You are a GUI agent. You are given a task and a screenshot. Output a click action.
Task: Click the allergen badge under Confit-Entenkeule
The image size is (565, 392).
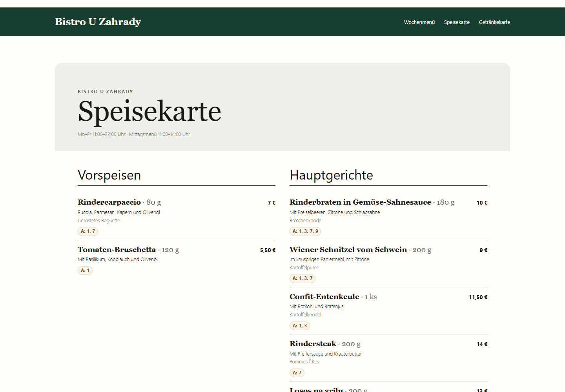(300, 326)
